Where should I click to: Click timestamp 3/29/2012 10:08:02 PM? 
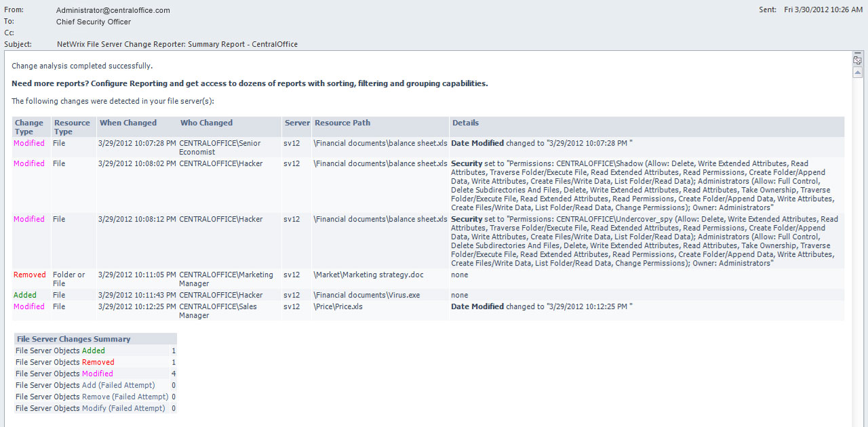(137, 163)
